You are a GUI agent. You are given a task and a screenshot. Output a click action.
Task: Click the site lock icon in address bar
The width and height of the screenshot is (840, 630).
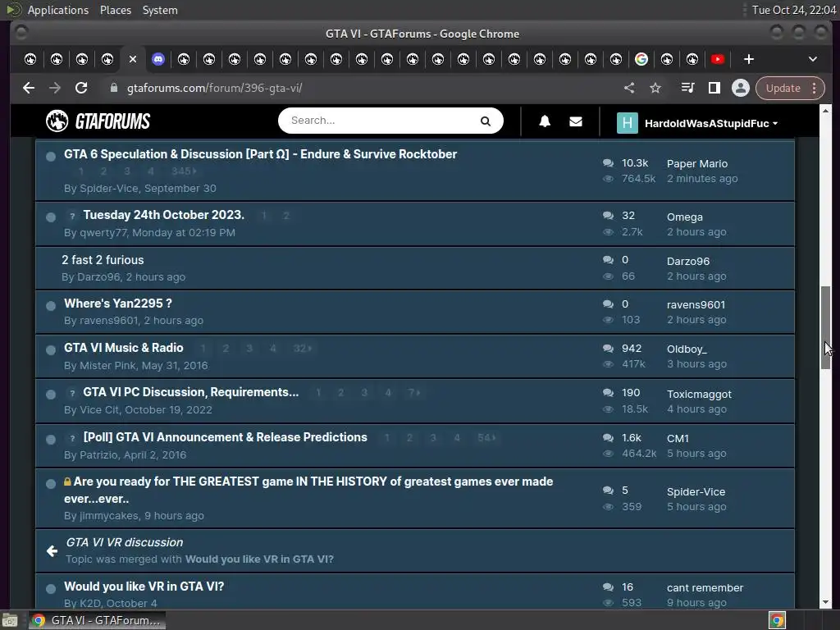(x=113, y=88)
